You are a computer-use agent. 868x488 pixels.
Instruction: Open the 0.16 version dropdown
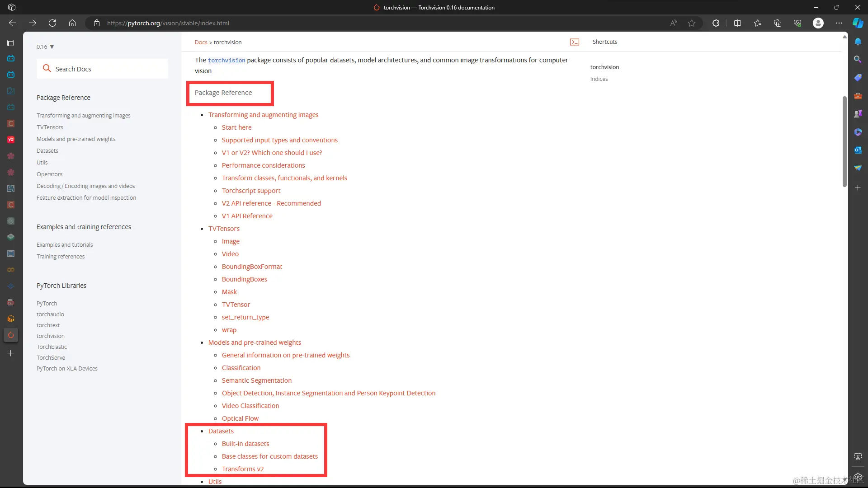45,47
